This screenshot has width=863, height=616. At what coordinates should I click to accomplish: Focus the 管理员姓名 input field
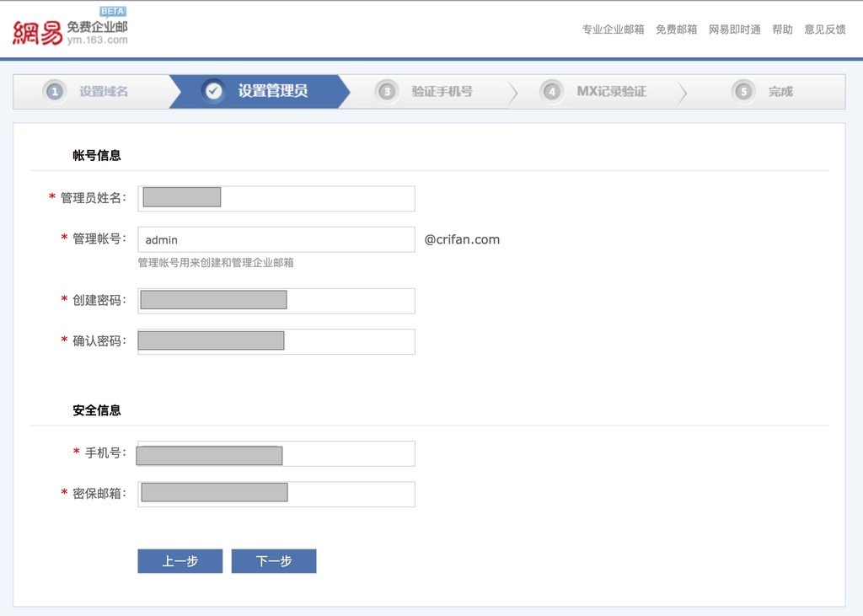pyautogui.click(x=276, y=198)
